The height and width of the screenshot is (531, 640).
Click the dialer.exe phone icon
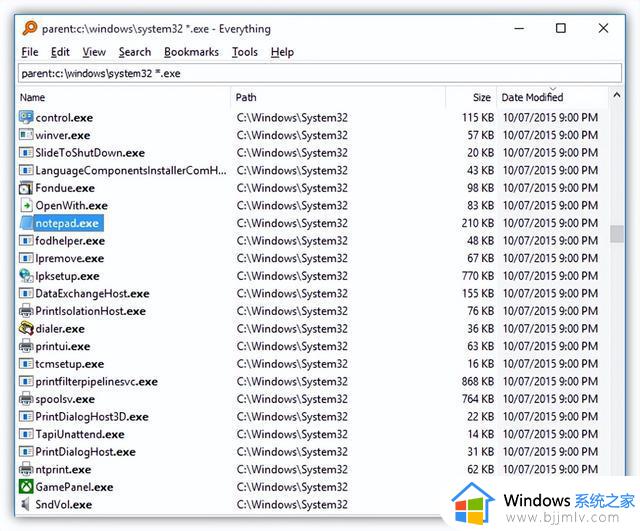pyautogui.click(x=26, y=329)
